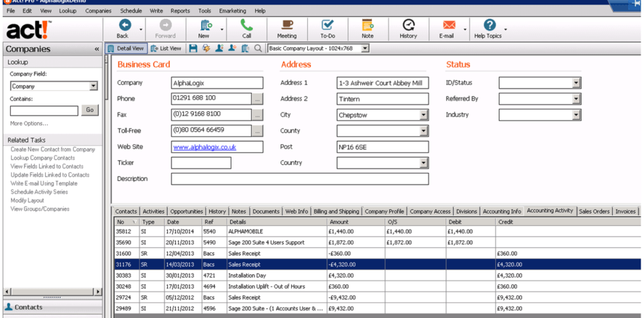The height and width of the screenshot is (318, 644).
Task: Sort table by the Date column header
Action: tap(183, 222)
